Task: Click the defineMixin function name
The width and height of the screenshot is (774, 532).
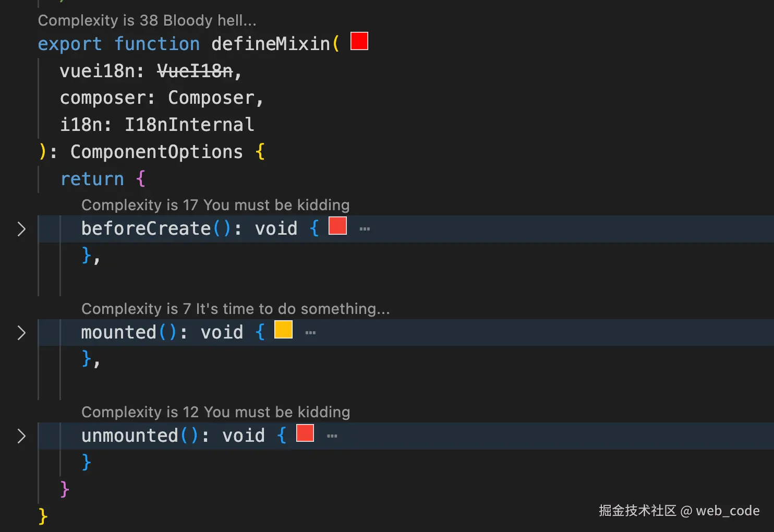Action: pos(271,44)
